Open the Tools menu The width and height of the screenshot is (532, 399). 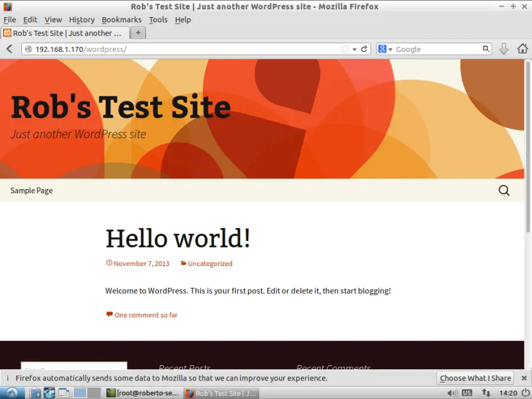coord(158,20)
